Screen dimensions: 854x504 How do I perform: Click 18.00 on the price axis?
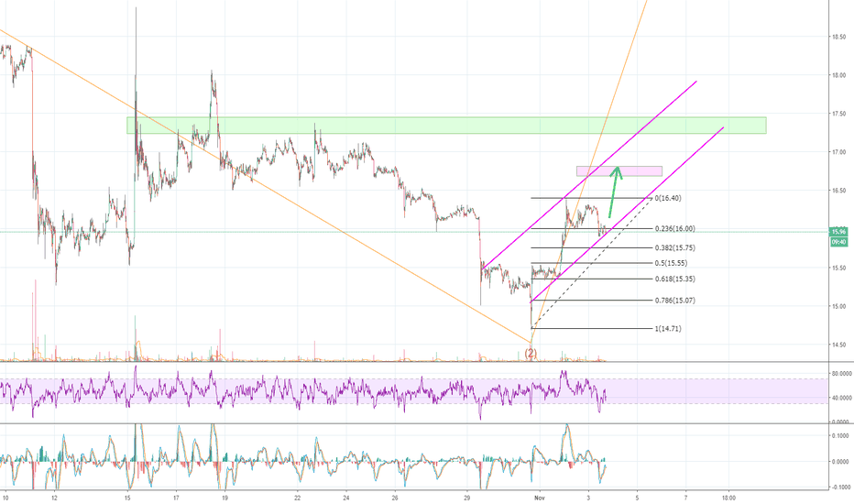click(838, 76)
